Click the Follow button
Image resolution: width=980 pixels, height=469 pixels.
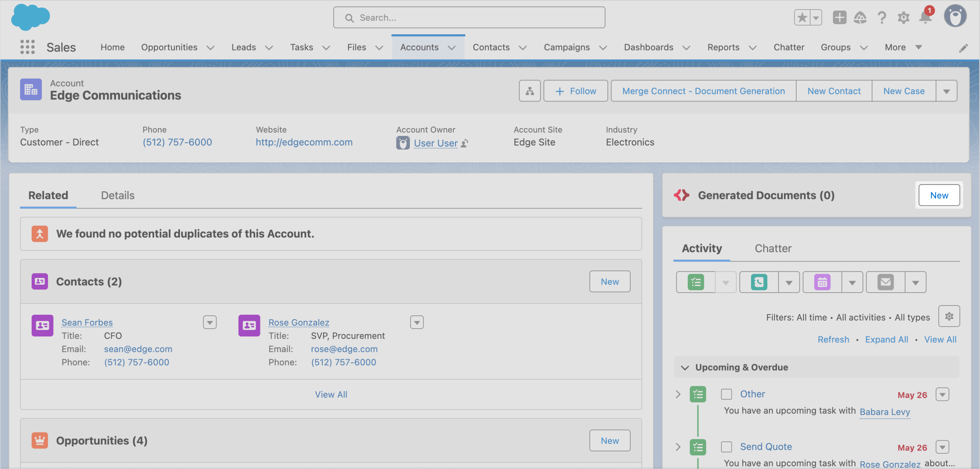pyautogui.click(x=575, y=91)
